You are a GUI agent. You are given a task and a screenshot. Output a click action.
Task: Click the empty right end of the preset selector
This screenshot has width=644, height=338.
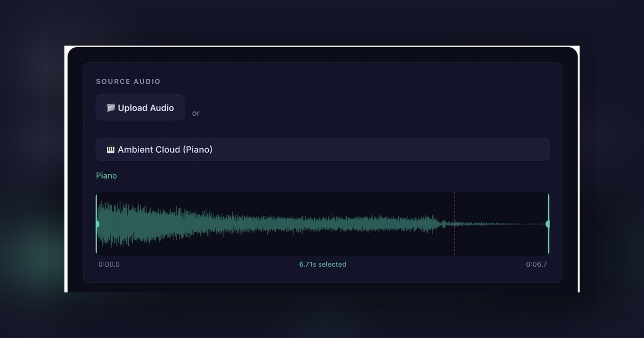[510, 150]
